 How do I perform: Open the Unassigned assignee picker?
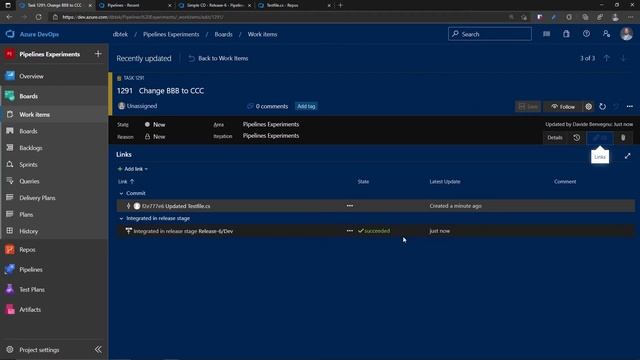(x=138, y=106)
